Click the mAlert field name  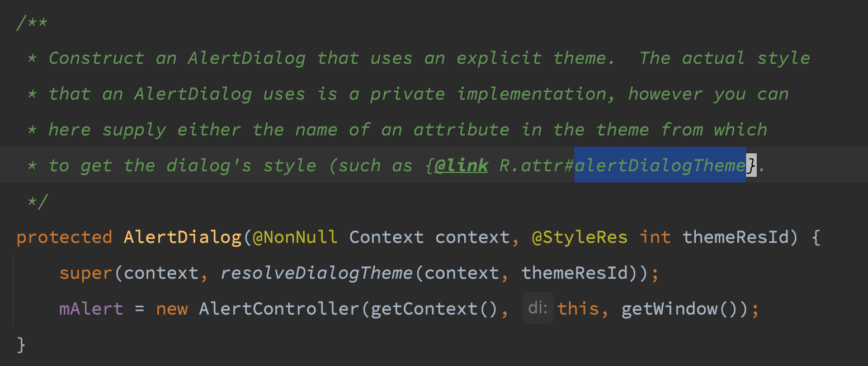(x=91, y=309)
